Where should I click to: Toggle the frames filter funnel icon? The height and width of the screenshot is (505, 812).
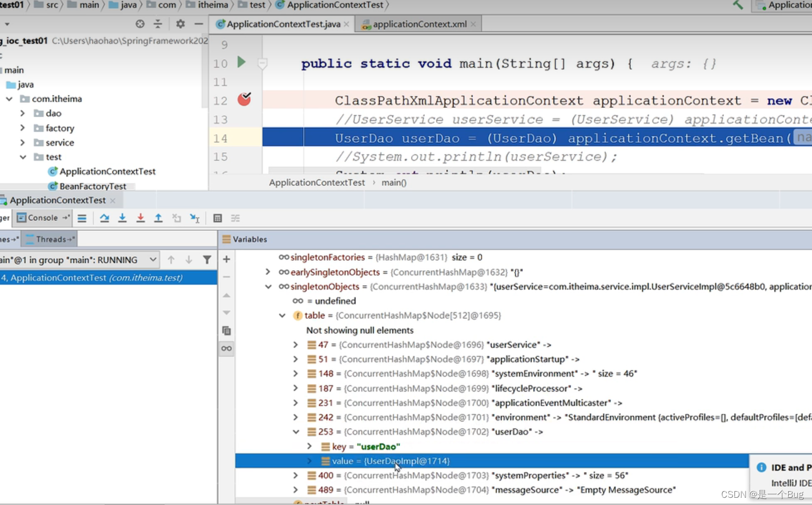pyautogui.click(x=207, y=260)
